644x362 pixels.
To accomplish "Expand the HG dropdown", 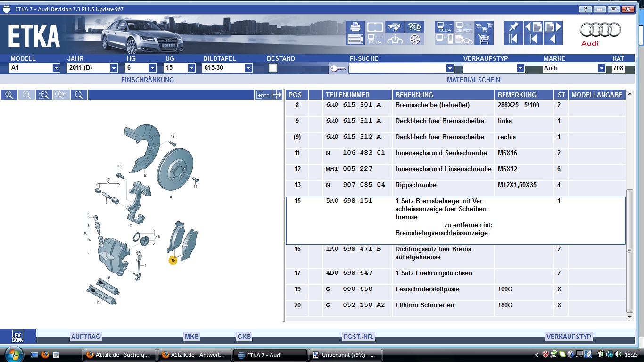I will tap(153, 68).
